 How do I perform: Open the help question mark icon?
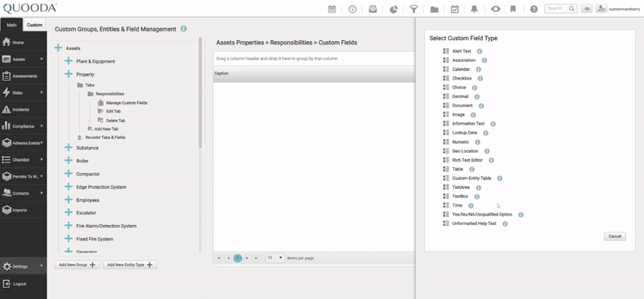click(x=534, y=9)
